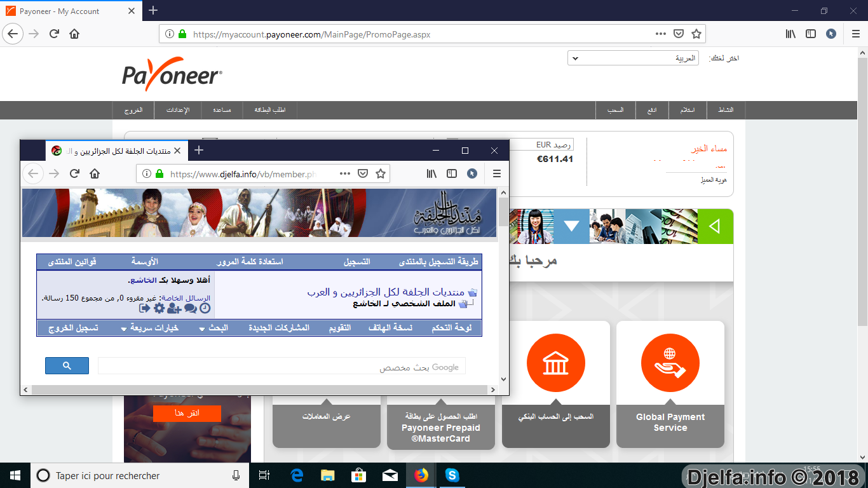Screen dimensions: 868x488
Task: Open الإعدادات in the Payoneer menu bar
Action: (178, 110)
